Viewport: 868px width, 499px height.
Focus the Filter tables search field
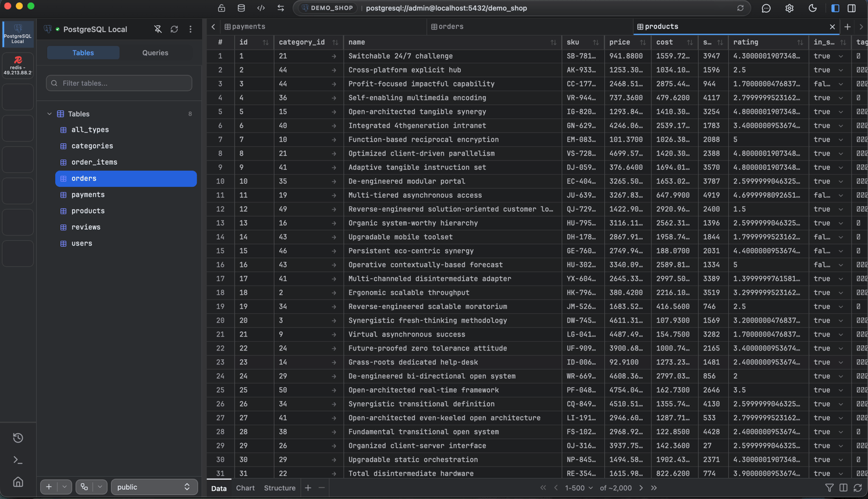pos(119,83)
